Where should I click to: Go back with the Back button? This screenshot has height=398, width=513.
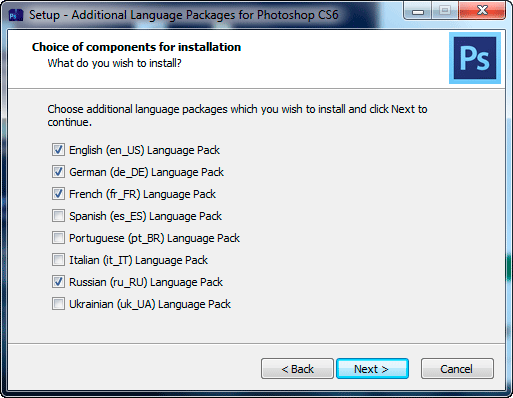coord(297,369)
